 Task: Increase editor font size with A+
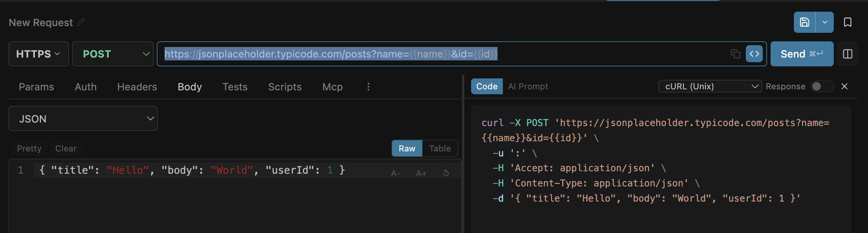(421, 173)
